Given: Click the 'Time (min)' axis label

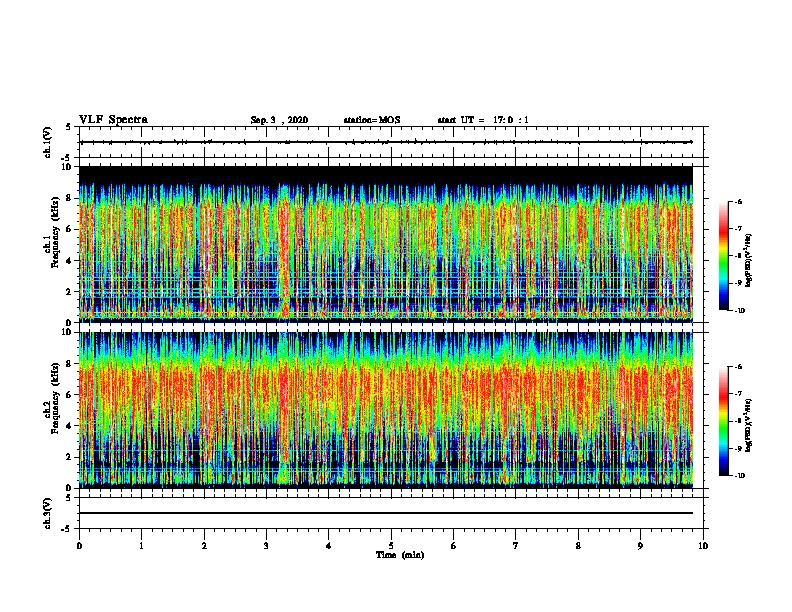Looking at the screenshot, I should point(400,555).
